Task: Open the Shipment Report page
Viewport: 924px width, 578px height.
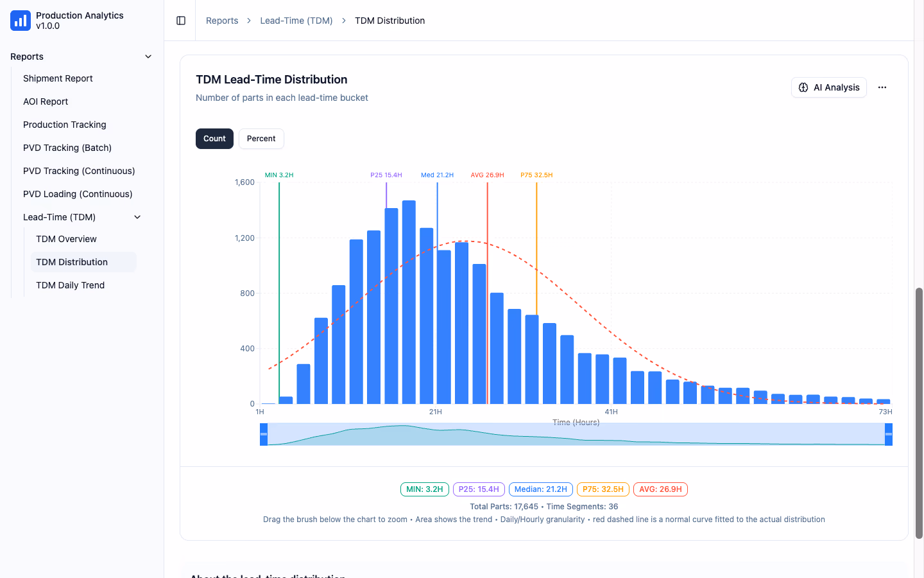Action: [58, 78]
